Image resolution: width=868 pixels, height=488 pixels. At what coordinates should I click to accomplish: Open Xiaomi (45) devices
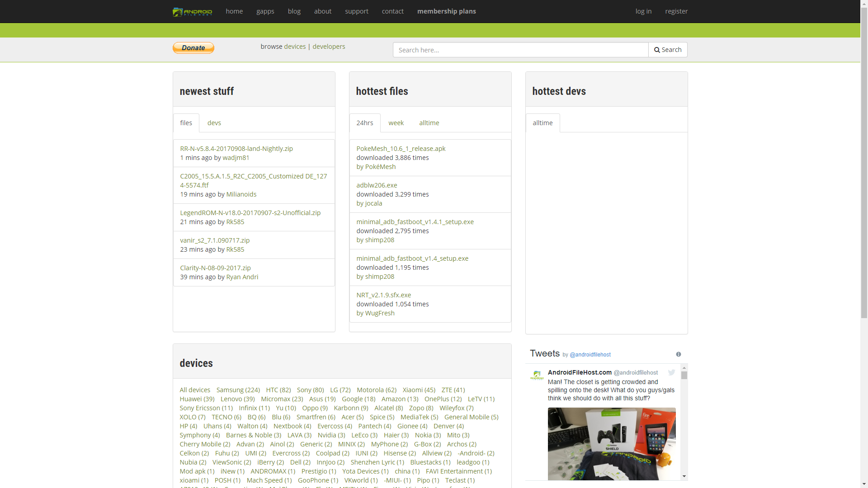[x=419, y=390]
